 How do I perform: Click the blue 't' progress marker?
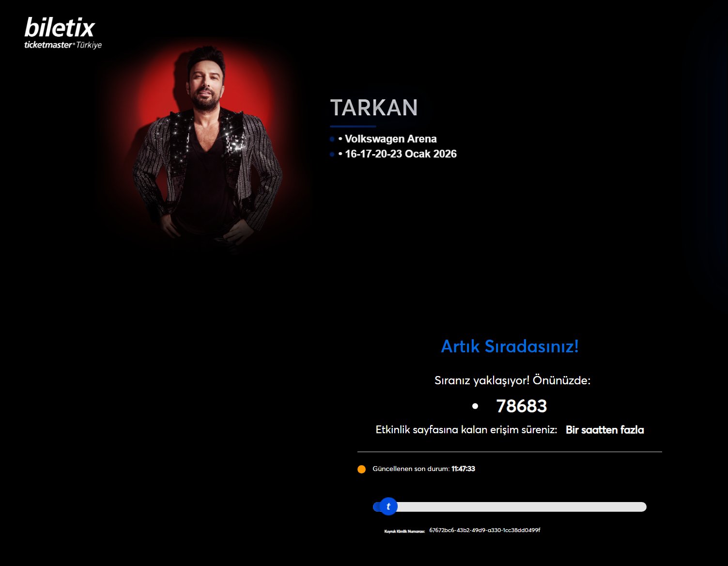[388, 506]
